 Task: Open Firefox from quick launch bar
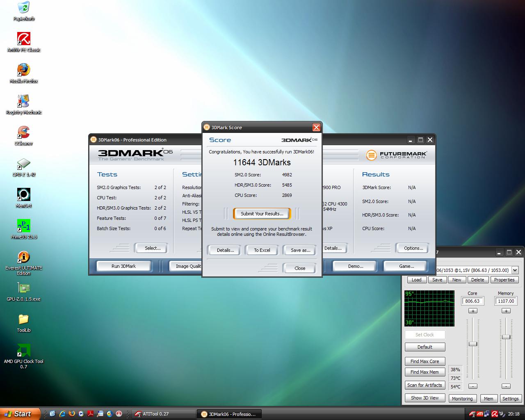(72, 414)
